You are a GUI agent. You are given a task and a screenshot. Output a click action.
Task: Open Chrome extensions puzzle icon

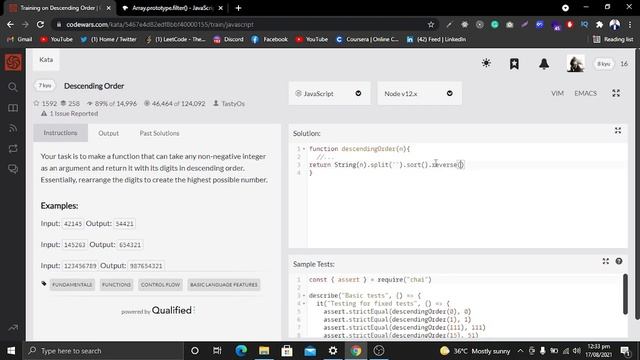coord(600,24)
